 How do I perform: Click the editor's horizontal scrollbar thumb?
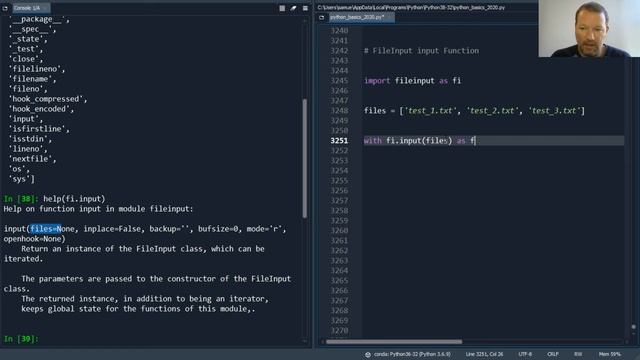pyautogui.click(x=394, y=342)
